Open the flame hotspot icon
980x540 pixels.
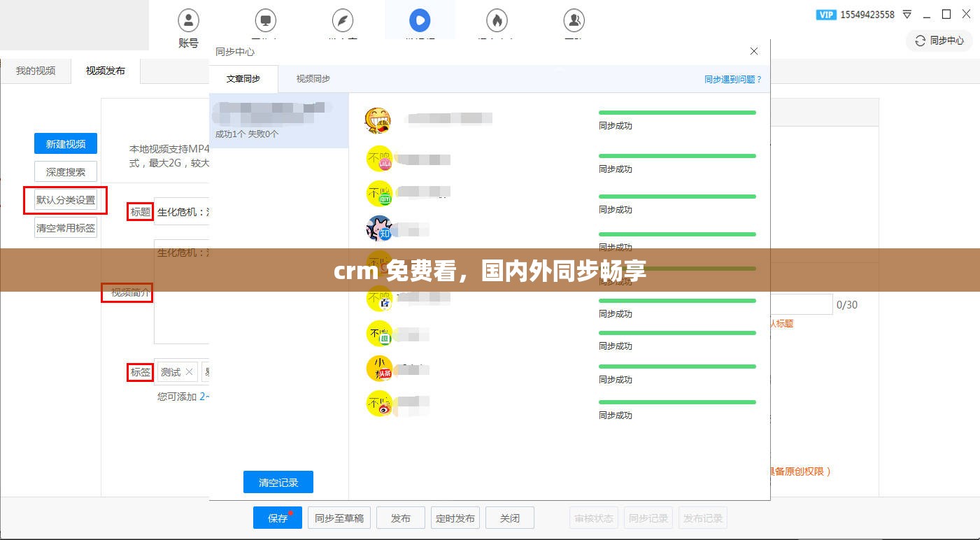(496, 20)
